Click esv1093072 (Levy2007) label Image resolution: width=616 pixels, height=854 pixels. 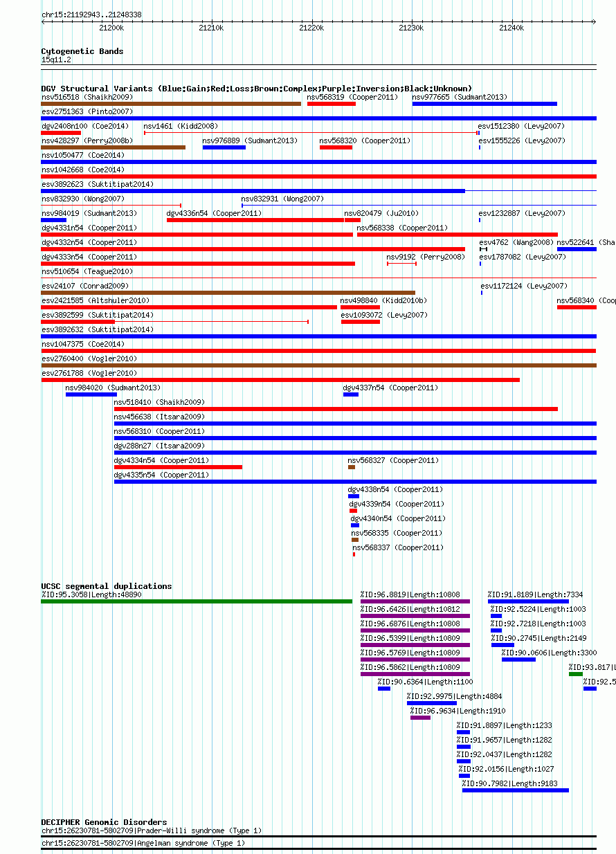(384, 316)
